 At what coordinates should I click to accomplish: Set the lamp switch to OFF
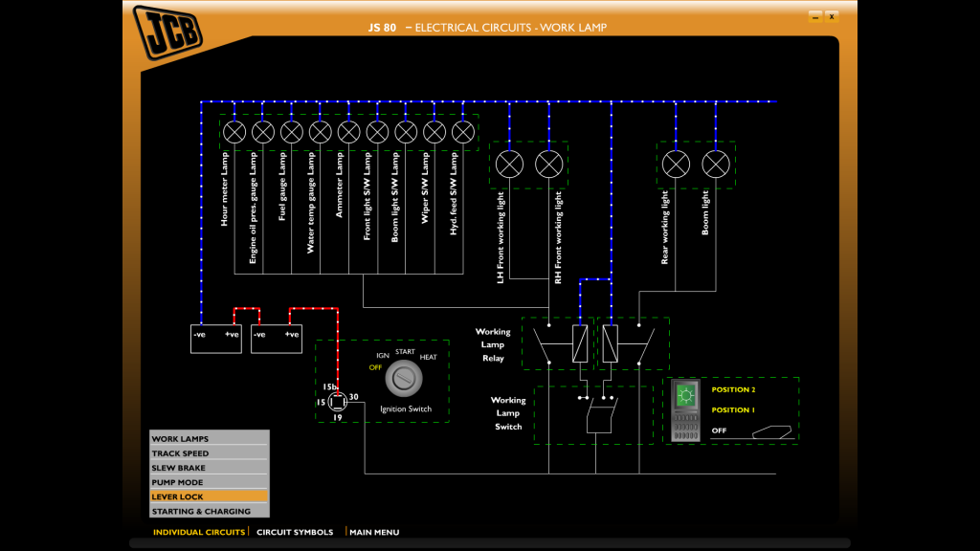point(721,430)
